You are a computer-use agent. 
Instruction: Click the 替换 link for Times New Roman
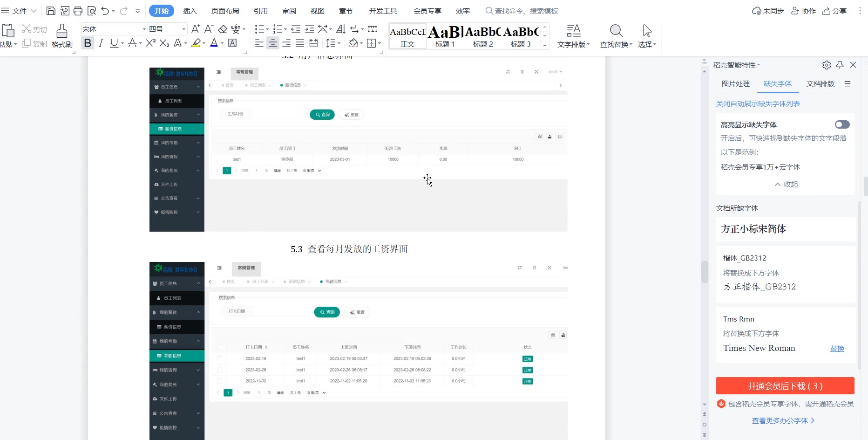pyautogui.click(x=837, y=349)
